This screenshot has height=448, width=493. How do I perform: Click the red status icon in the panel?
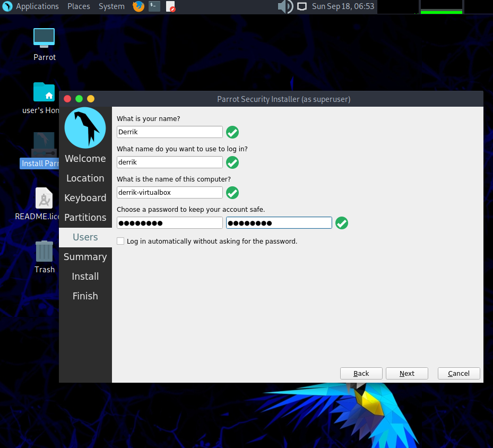pos(170,7)
